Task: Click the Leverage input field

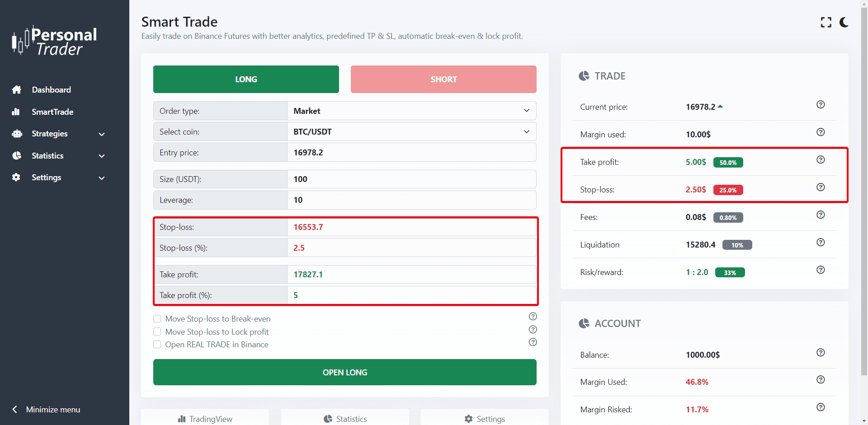Action: [x=411, y=200]
